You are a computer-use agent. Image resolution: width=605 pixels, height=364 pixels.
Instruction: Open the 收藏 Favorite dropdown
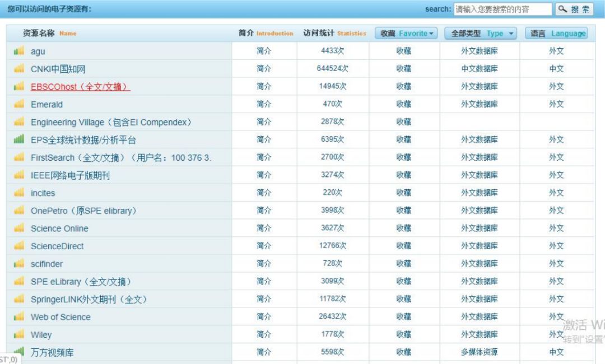405,33
